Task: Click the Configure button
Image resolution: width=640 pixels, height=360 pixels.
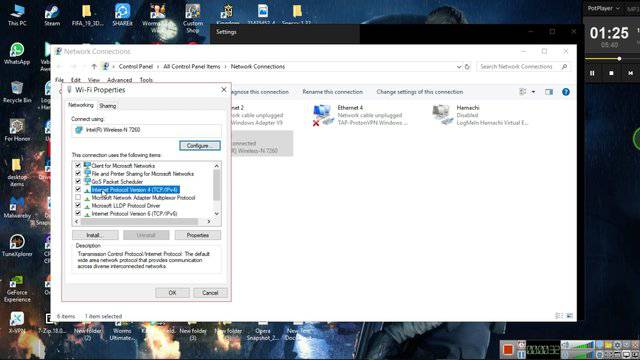Action: tap(200, 146)
